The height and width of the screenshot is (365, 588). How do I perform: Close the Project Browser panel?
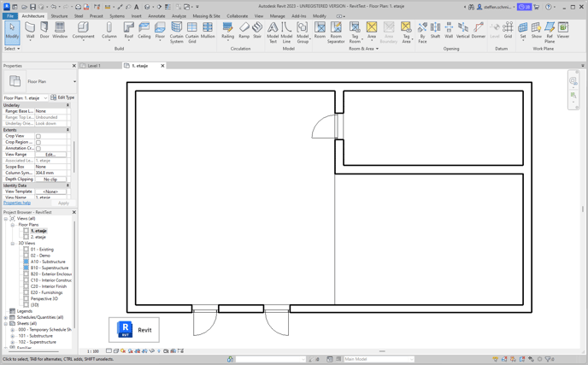click(73, 212)
